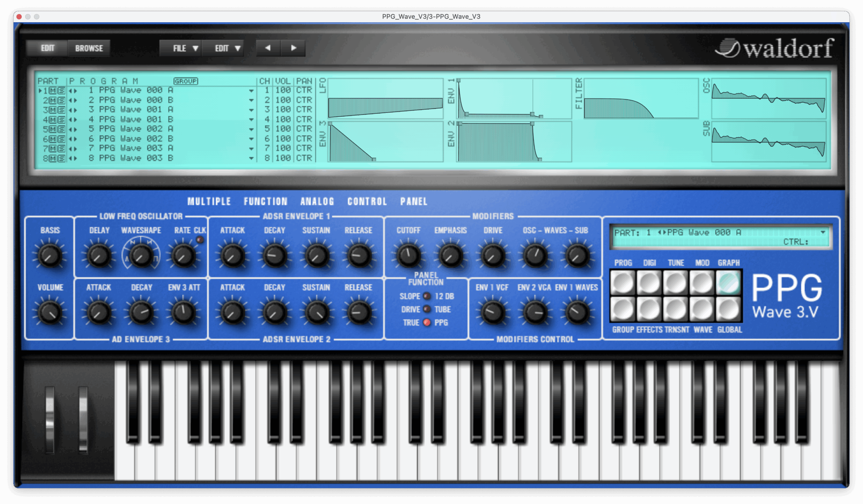Image resolution: width=863 pixels, height=504 pixels.
Task: Click ADSR Envelope 1 ATTACK knob
Action: (x=233, y=256)
